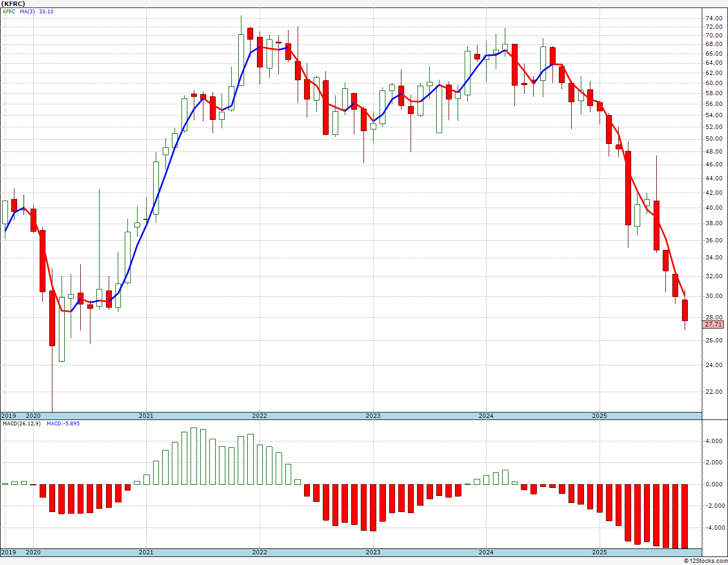This screenshot has height=565, width=728.
Task: Click 2021 on the price chart time axis
Action: [146, 416]
